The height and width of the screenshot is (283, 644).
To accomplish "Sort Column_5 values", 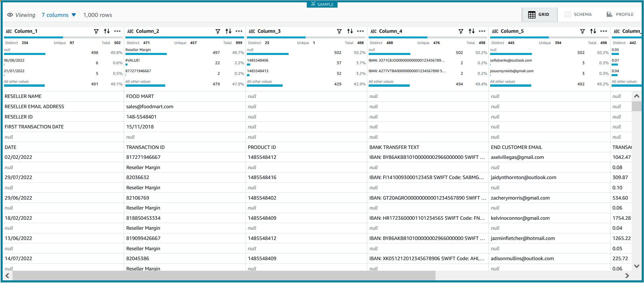I will pyautogui.click(x=593, y=31).
